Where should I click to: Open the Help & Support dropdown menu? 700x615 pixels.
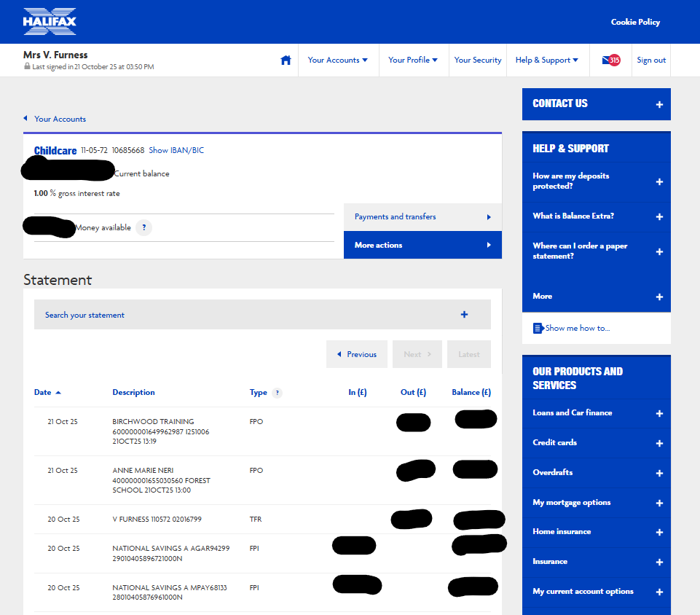546,60
